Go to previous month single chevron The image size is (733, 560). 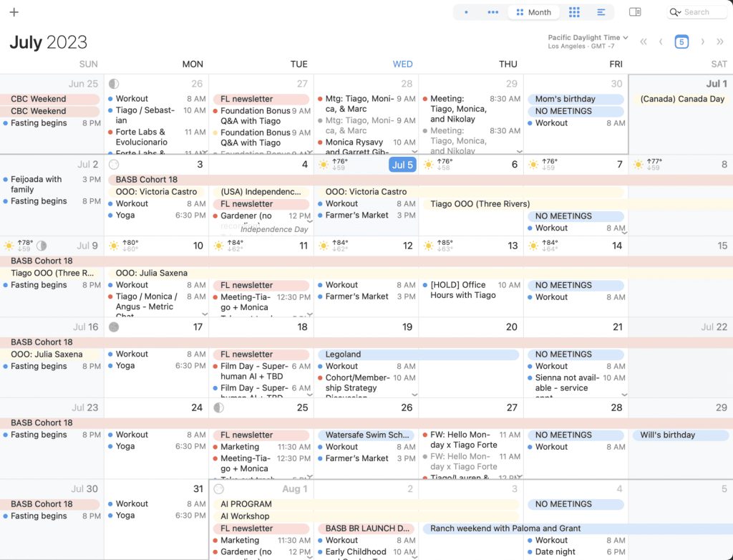(x=661, y=42)
